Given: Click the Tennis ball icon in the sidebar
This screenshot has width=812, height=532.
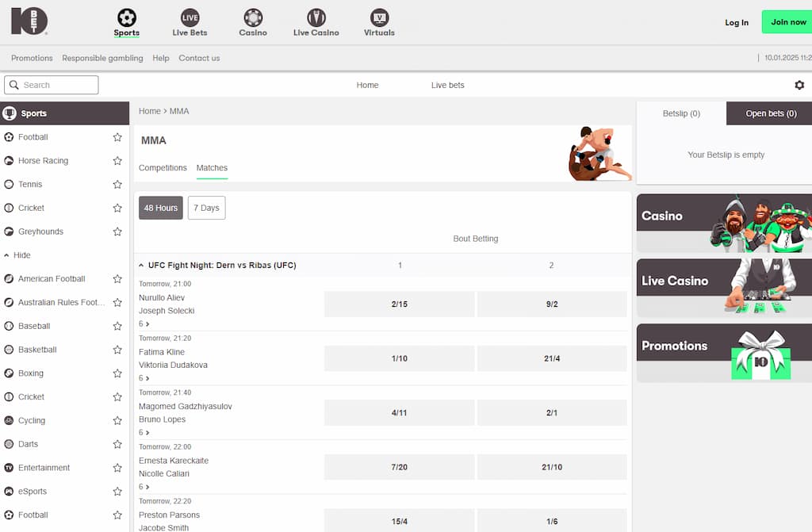Looking at the screenshot, I should [x=9, y=184].
